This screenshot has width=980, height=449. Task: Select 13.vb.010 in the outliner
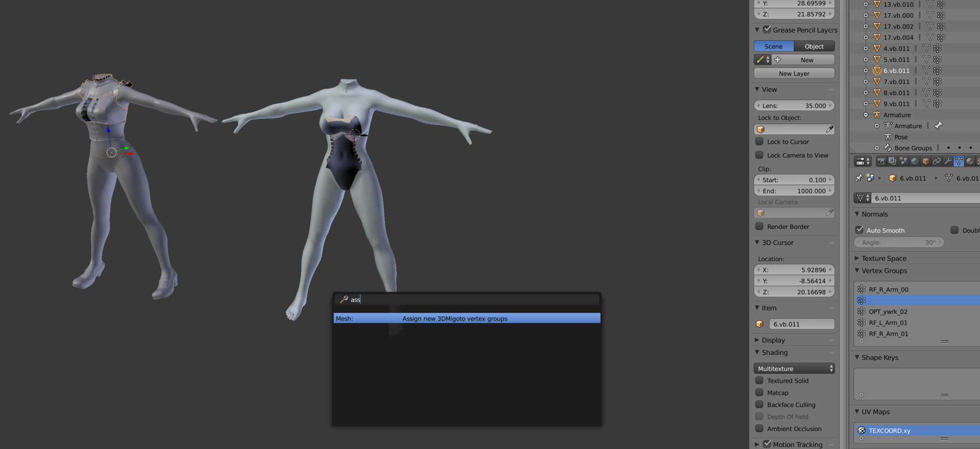click(x=898, y=4)
